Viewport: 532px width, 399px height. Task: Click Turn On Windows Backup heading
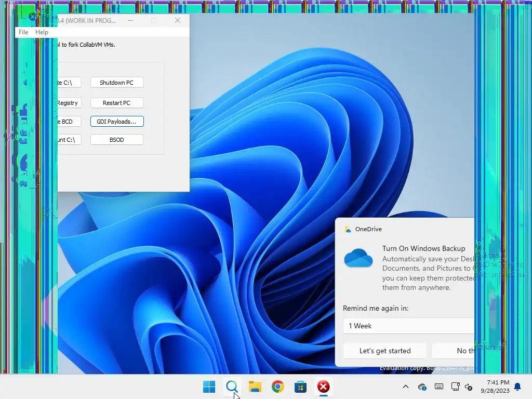click(423, 248)
